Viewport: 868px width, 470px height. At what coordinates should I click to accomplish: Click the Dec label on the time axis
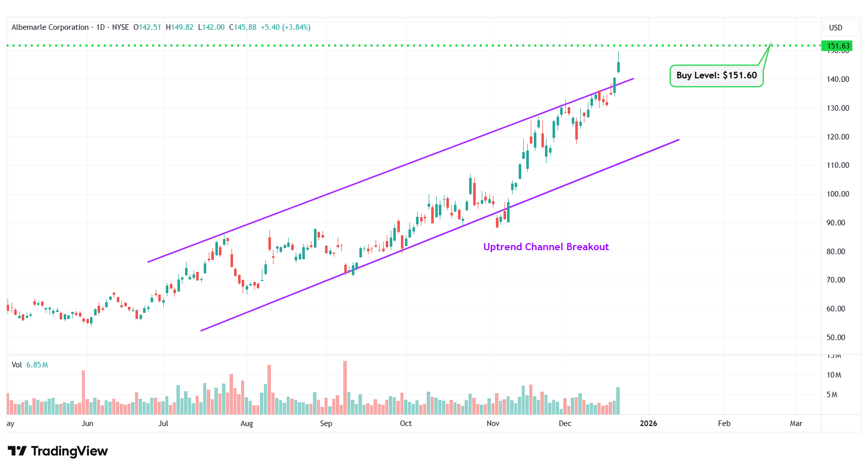[x=565, y=424]
